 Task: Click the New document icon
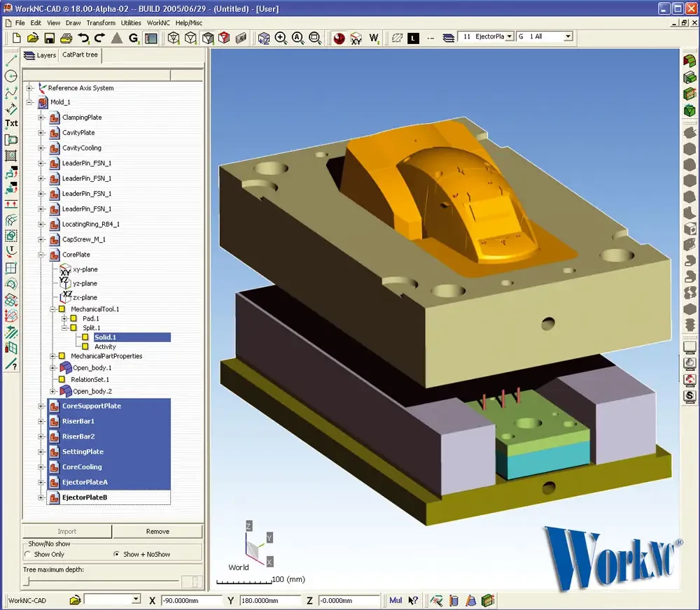(x=17, y=38)
